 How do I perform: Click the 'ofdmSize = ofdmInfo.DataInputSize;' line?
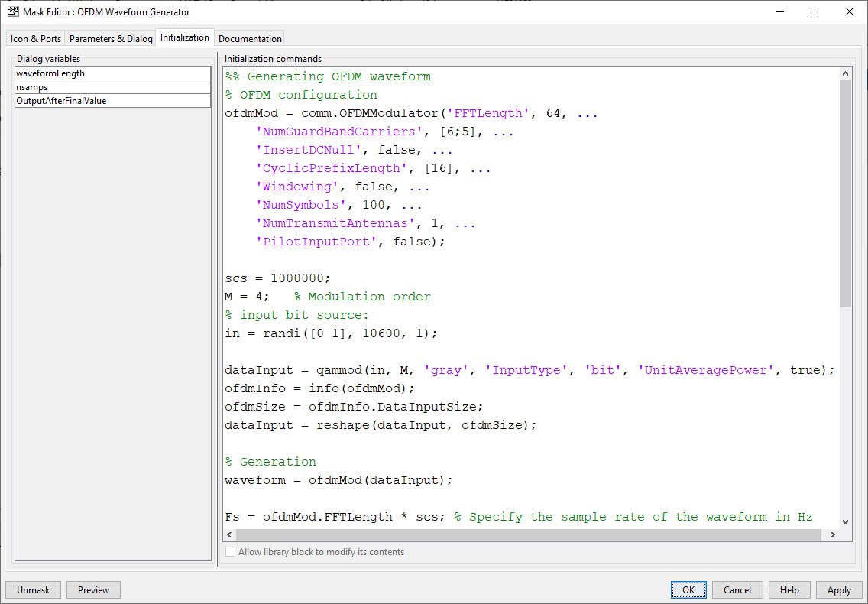355,406
